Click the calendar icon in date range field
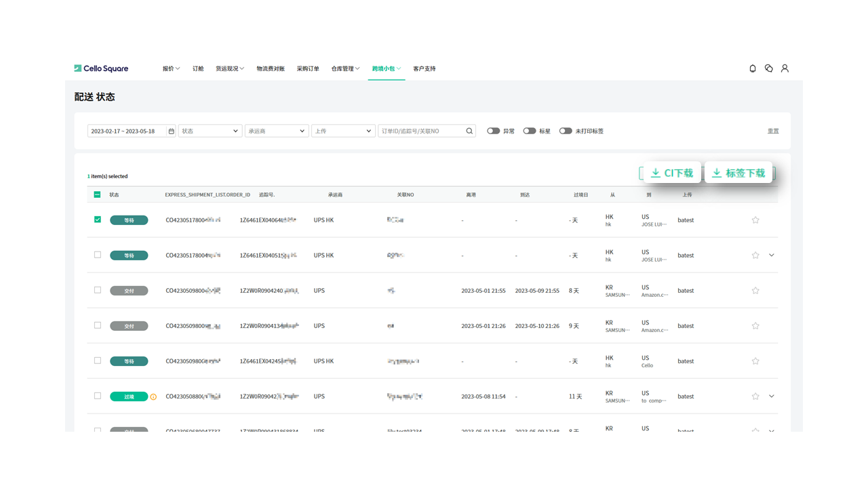This screenshot has height=488, width=868. (x=171, y=131)
